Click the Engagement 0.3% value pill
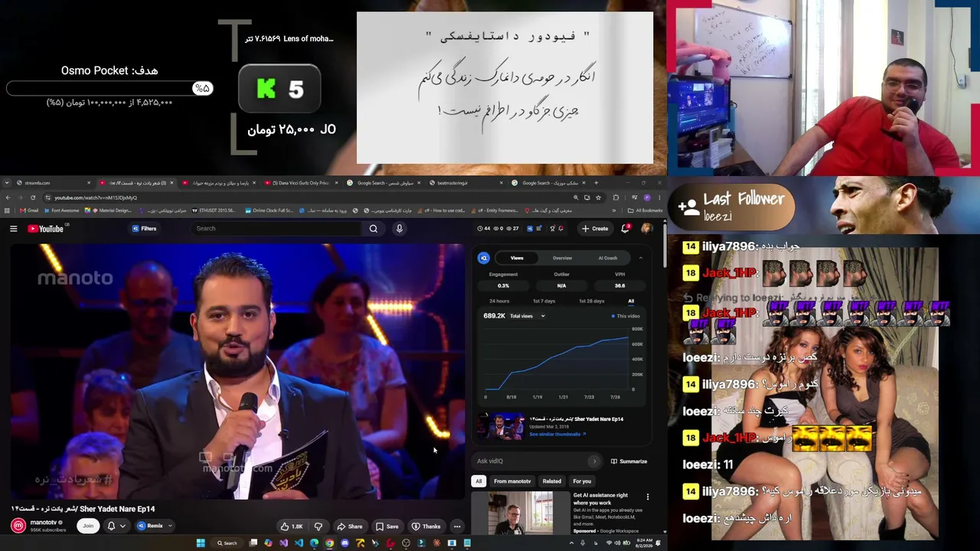Viewport: 980px width, 551px height. (x=503, y=285)
